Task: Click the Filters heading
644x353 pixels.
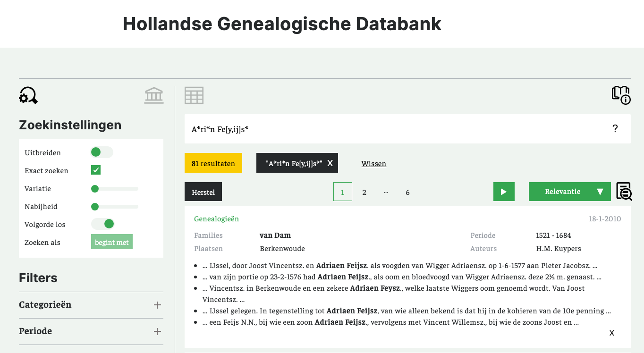Action: 38,278
